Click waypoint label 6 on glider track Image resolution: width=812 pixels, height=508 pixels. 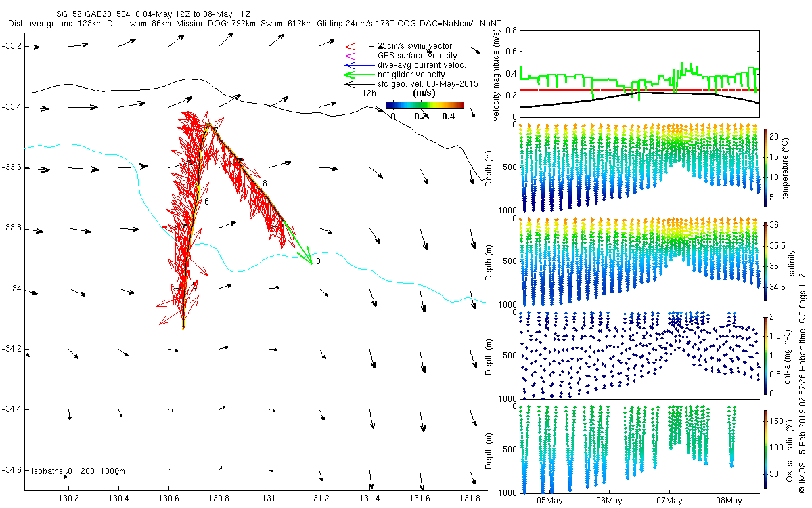tap(206, 202)
